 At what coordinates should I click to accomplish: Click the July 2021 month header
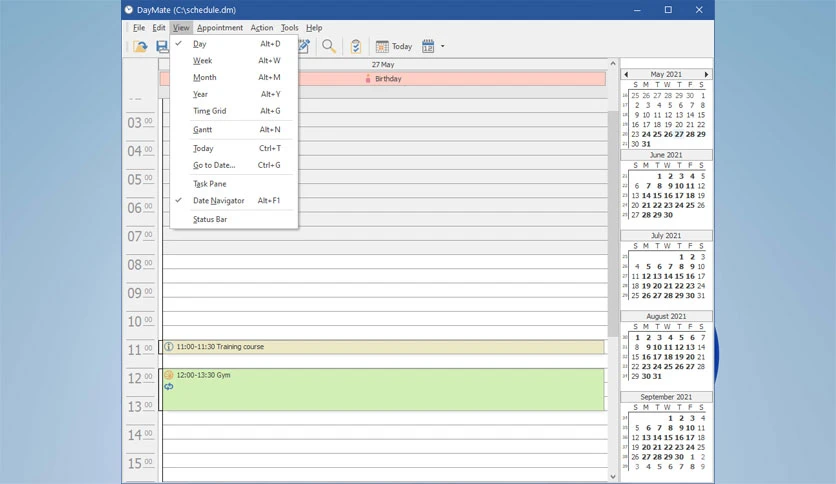click(x=666, y=236)
